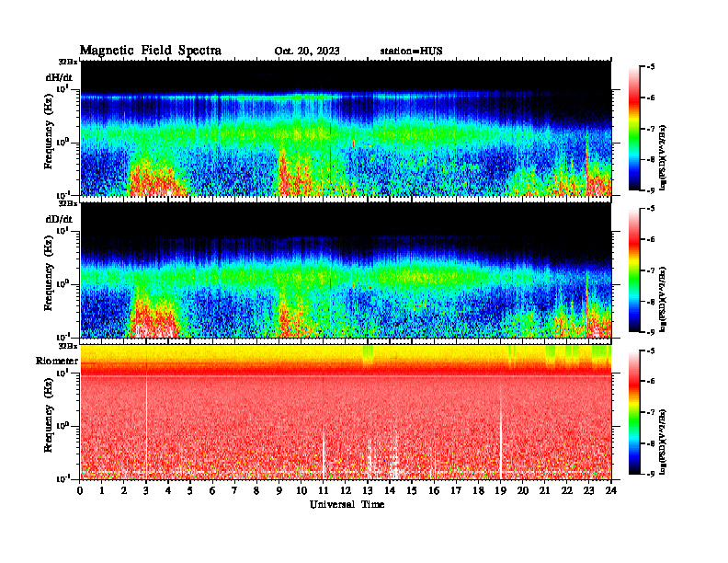Click hour tick label "6" on time axis
This screenshot has width=728, height=563.
(212, 491)
